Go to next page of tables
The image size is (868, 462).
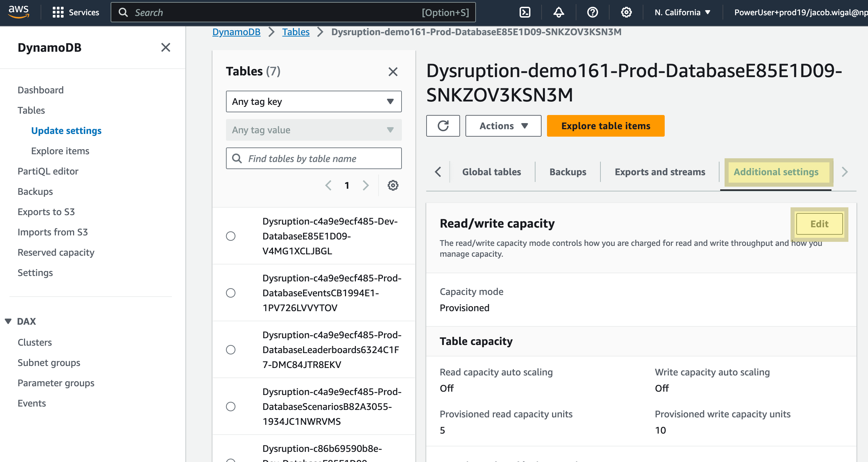366,185
